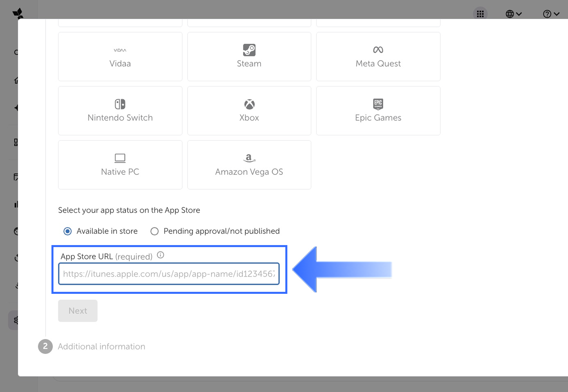Open the help question mark dropdown
This screenshot has width=568, height=392.
point(551,14)
